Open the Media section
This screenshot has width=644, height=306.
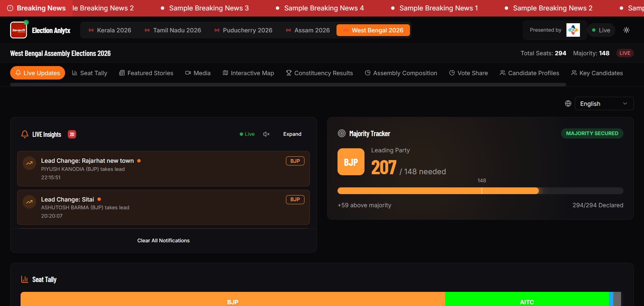(x=198, y=73)
